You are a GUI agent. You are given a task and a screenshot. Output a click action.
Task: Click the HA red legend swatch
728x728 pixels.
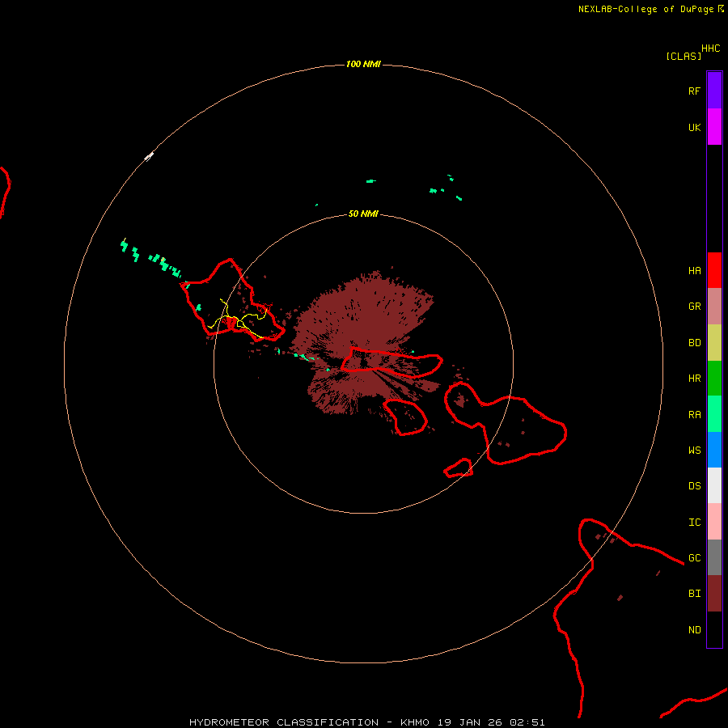click(x=714, y=270)
